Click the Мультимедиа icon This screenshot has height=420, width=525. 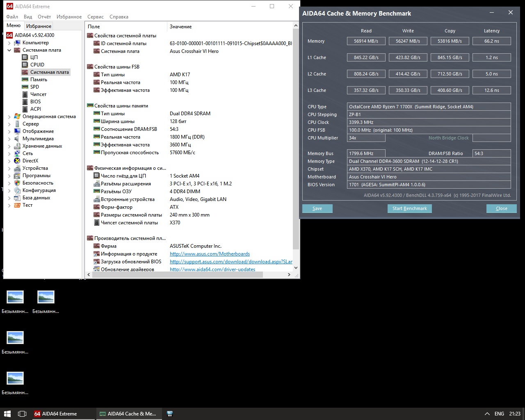pos(17,139)
